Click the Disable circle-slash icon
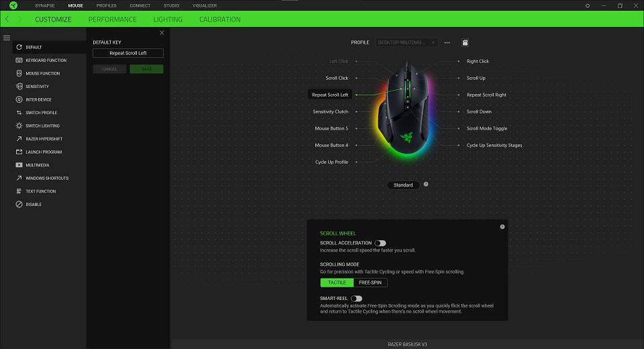Image resolution: width=644 pixels, height=349 pixels. point(19,204)
